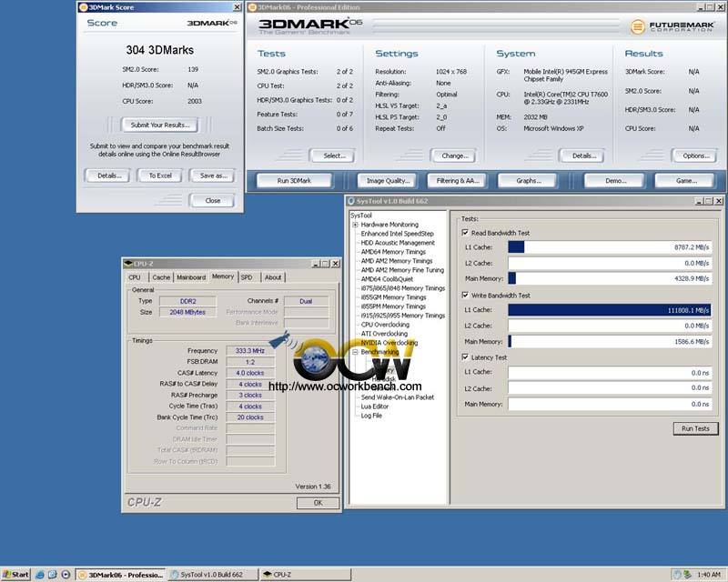
Task: Click the 3DMark06 main window title icon
Action: 253,7
